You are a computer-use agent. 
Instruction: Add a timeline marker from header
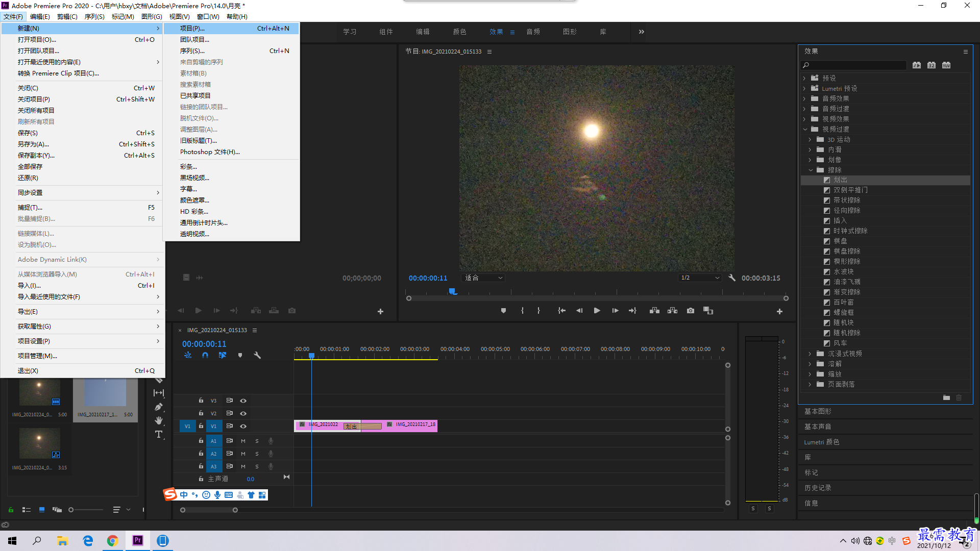[x=240, y=355]
